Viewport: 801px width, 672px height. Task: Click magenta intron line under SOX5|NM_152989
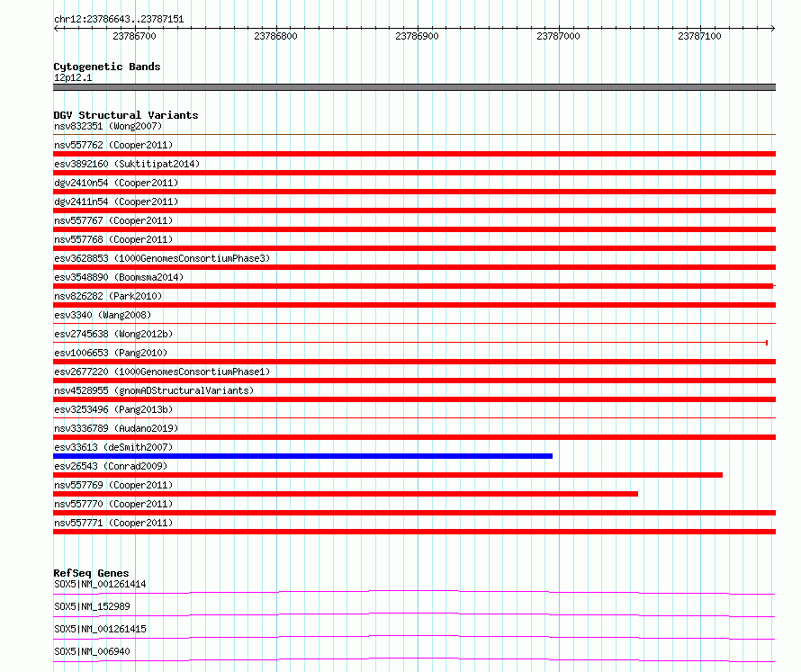tap(414, 614)
